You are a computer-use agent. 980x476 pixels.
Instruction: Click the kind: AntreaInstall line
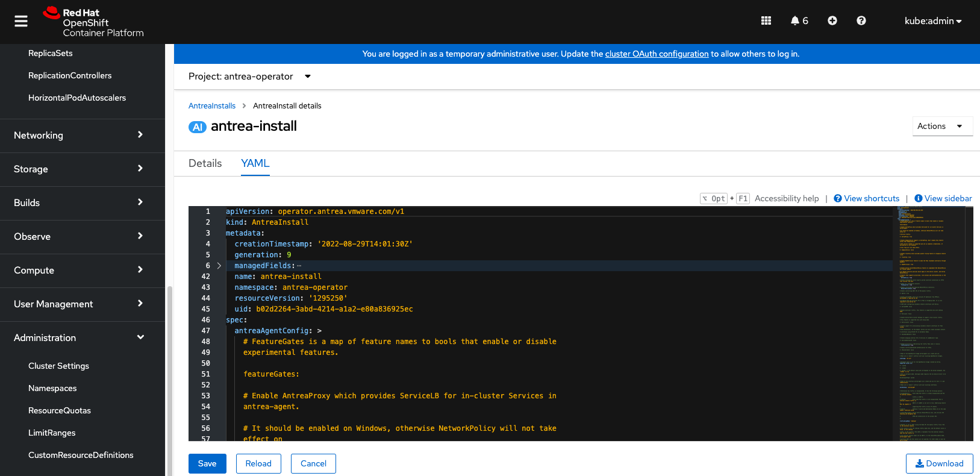[x=267, y=222]
